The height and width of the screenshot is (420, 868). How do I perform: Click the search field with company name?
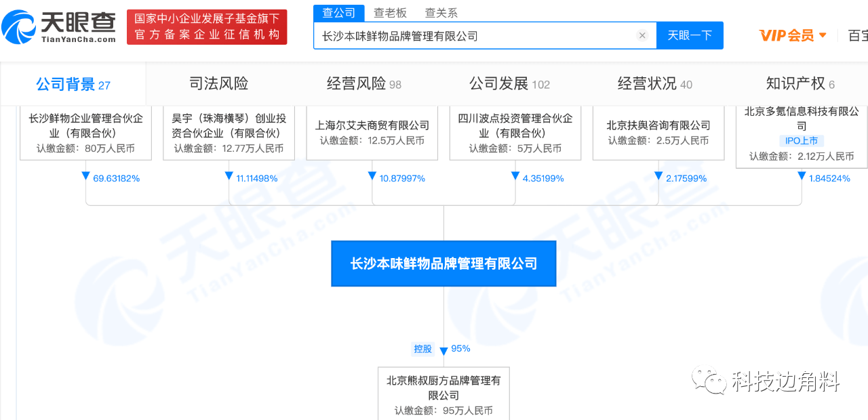[485, 35]
